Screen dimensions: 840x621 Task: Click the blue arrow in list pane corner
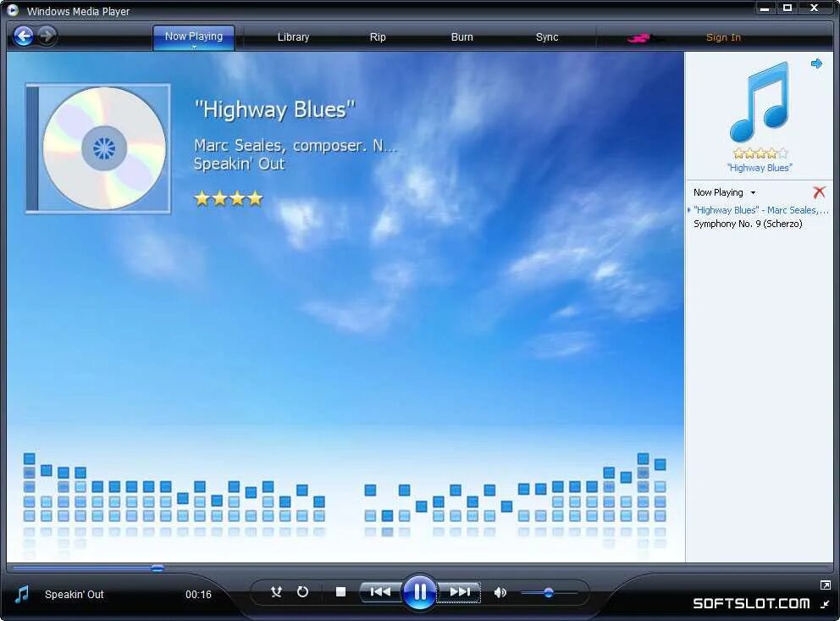816,64
